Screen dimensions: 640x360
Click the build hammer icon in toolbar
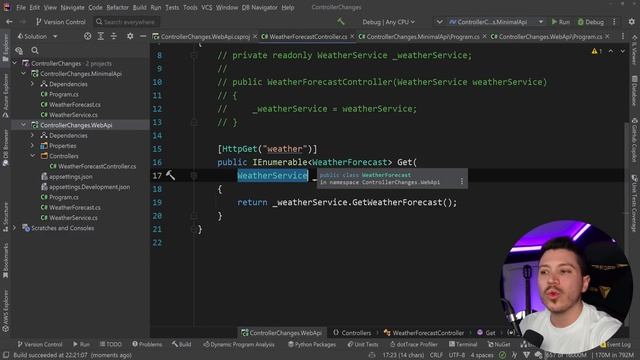[x=341, y=22]
